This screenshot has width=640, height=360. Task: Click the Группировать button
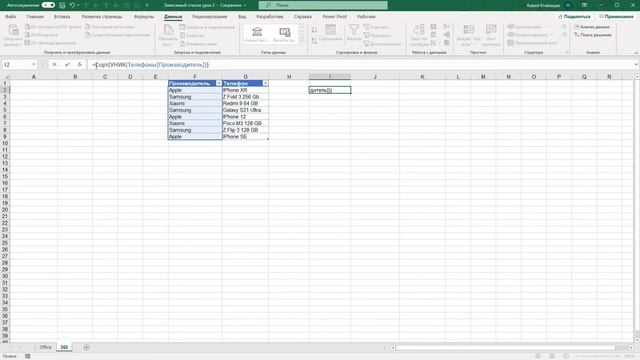click(524, 27)
